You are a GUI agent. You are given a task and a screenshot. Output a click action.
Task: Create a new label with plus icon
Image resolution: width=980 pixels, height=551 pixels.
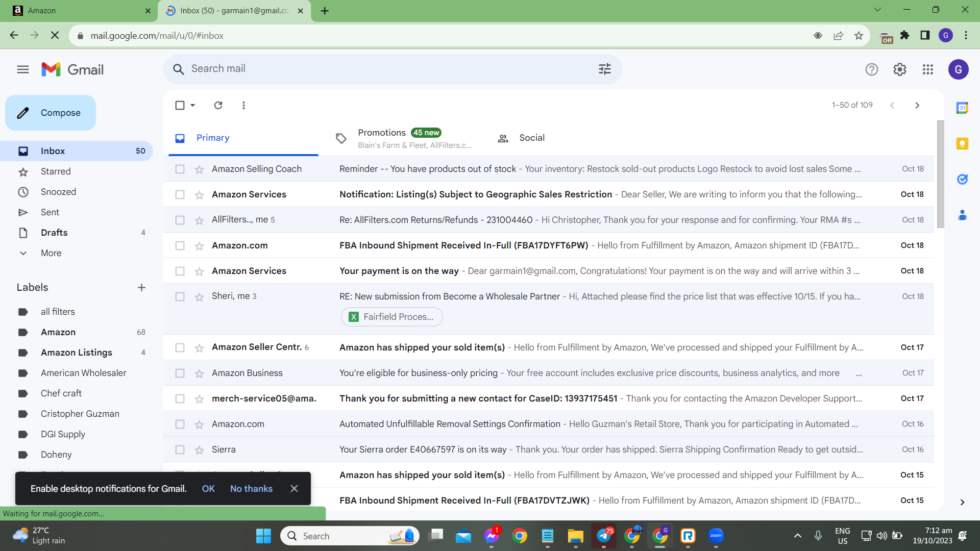[141, 288]
